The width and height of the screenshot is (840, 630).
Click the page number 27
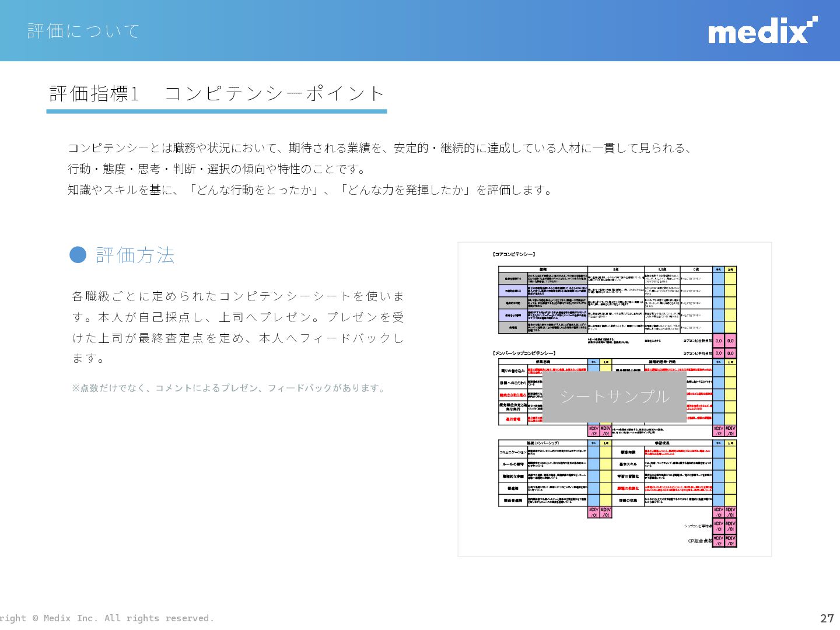coord(827,618)
